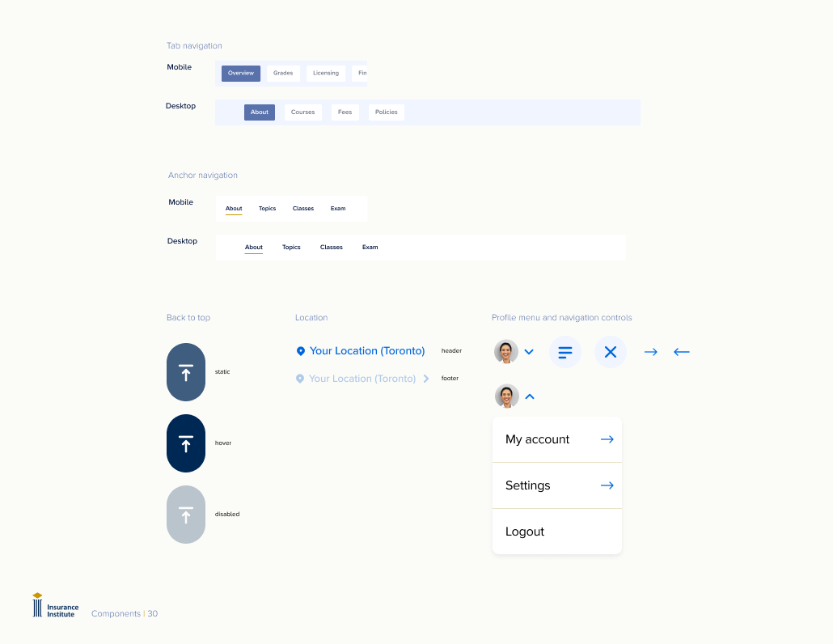Click the 'Desktop' label under Anchor navigation
Viewport: 833px width, 644px height.
182,241
